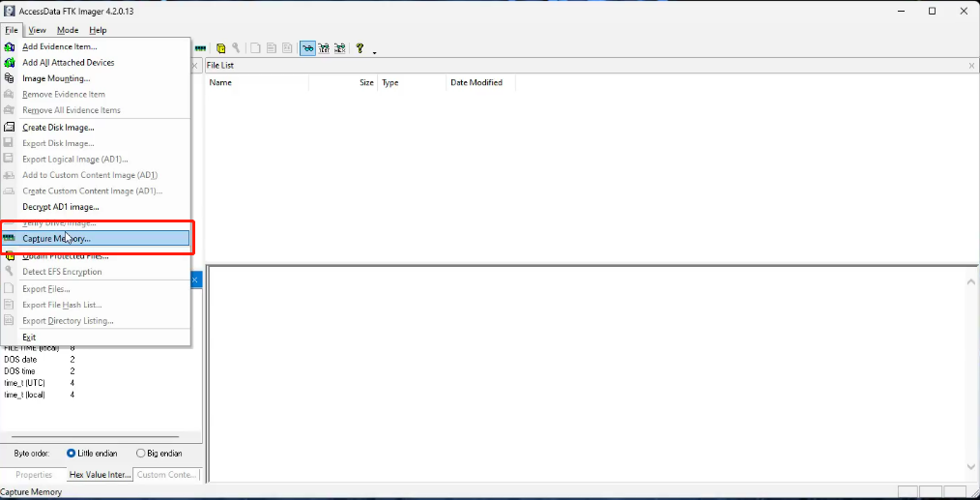
Task: Click the hex interpreter horizontal scrollbar
Action: [95, 437]
